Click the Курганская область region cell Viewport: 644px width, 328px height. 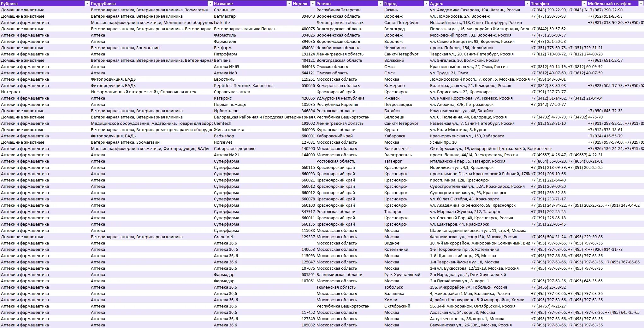coord(349,129)
